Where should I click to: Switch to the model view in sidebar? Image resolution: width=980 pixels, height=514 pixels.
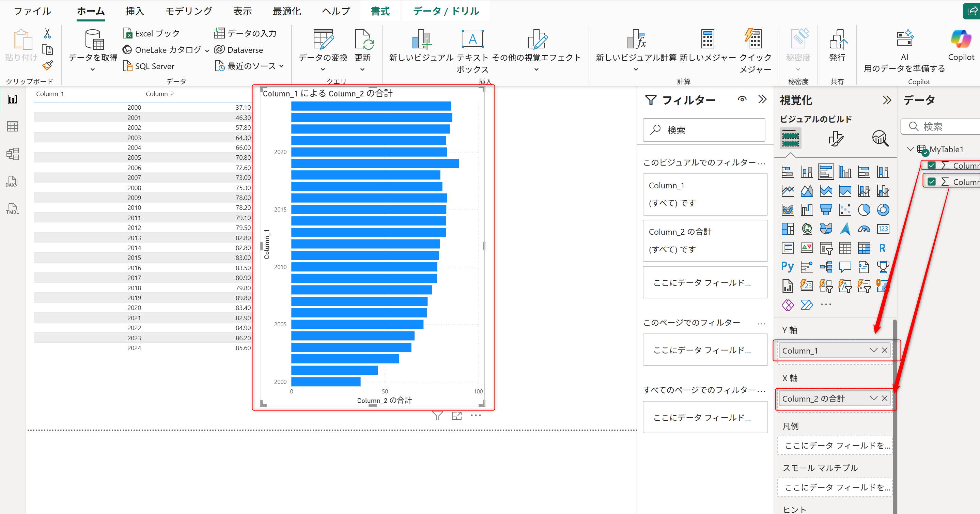coord(12,154)
